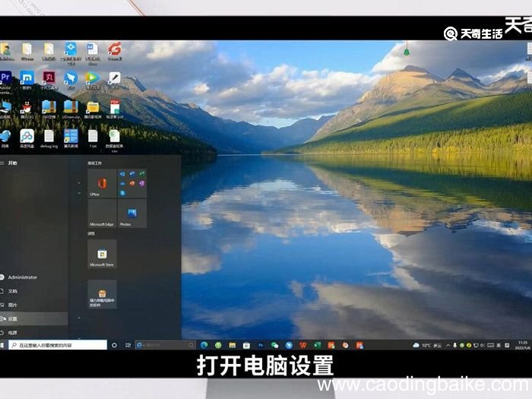Open the Tencent Video play icon shortcut
The image size is (532, 399).
pos(92,81)
